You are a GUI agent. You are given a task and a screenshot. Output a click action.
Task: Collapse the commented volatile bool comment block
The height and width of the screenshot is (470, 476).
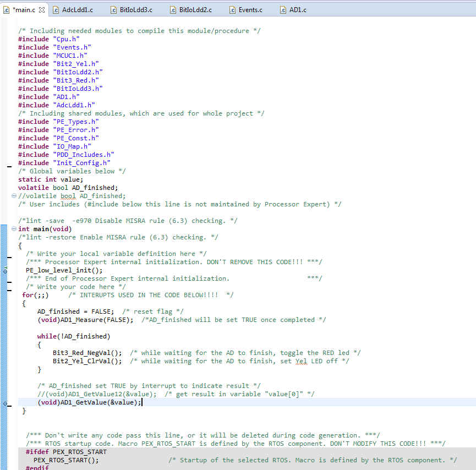click(x=14, y=196)
